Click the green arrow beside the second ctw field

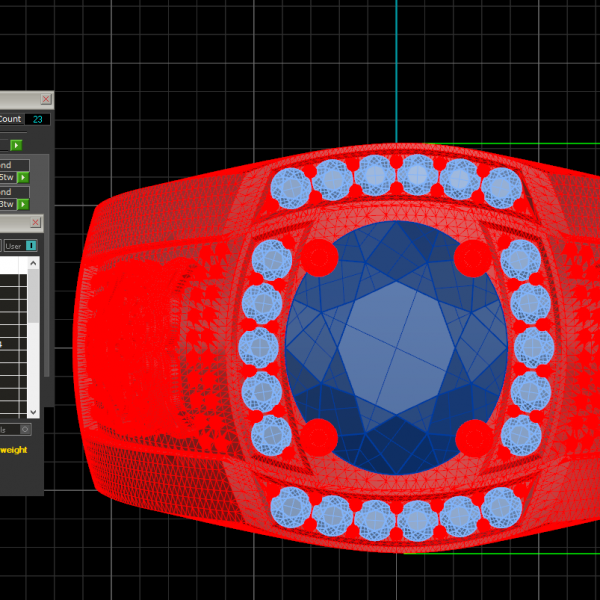pyautogui.click(x=23, y=204)
